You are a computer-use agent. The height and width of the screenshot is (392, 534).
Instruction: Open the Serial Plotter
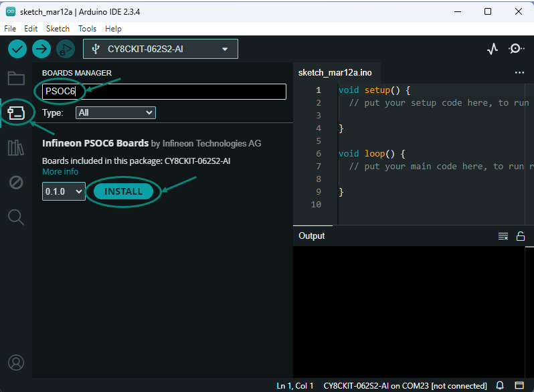pyautogui.click(x=493, y=49)
